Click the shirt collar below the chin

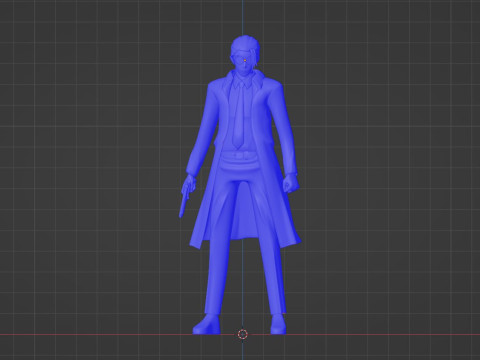[242, 82]
